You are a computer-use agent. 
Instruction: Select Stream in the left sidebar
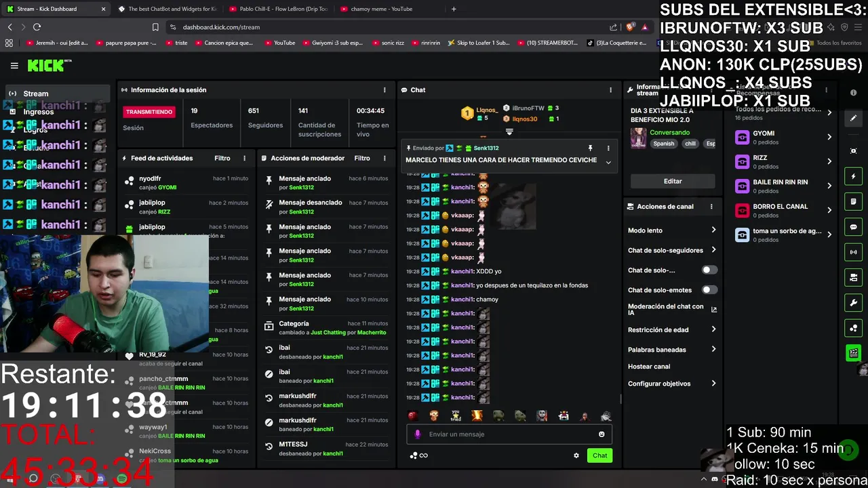tap(58, 94)
